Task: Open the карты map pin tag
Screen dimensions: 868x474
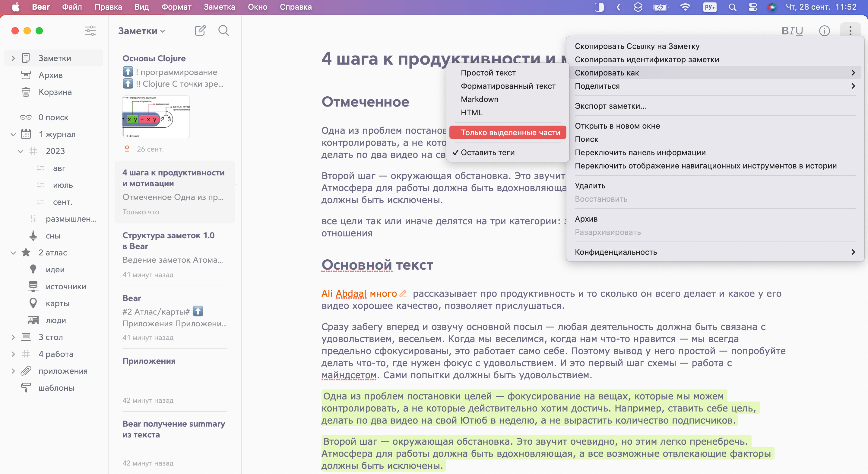Action: tap(33, 303)
